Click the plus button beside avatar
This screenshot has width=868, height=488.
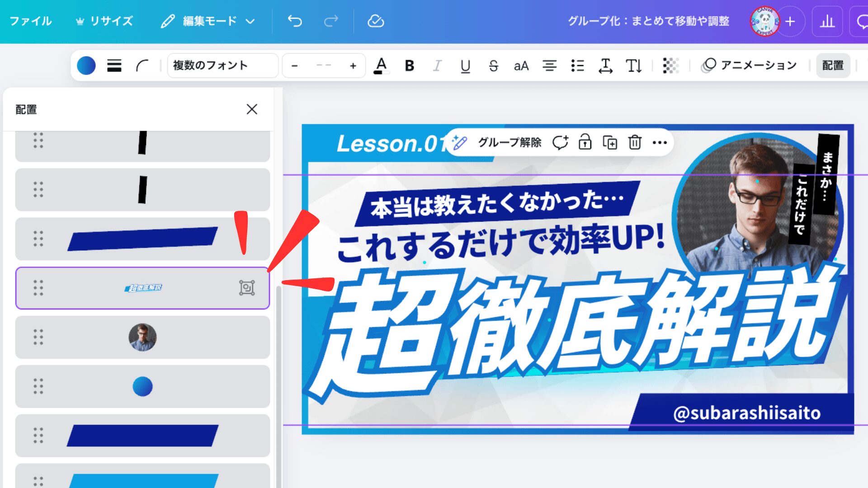click(790, 21)
